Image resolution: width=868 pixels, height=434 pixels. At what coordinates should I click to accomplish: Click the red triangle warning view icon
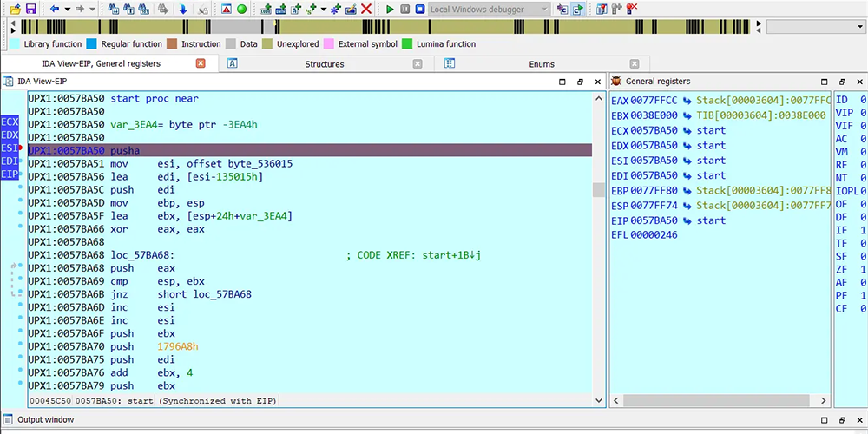point(227,9)
